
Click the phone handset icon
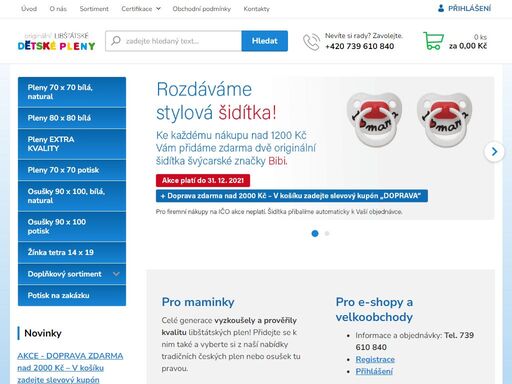tap(311, 42)
